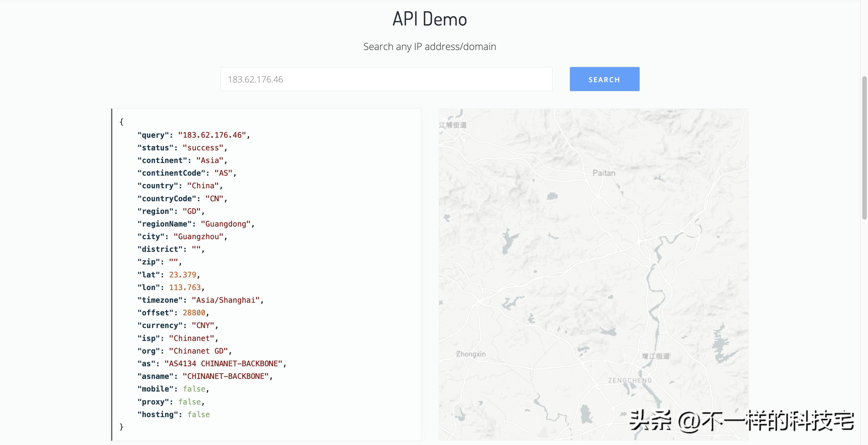Click the hosting false value in JSON
Image resolution: width=868 pixels, height=445 pixels.
tap(198, 415)
